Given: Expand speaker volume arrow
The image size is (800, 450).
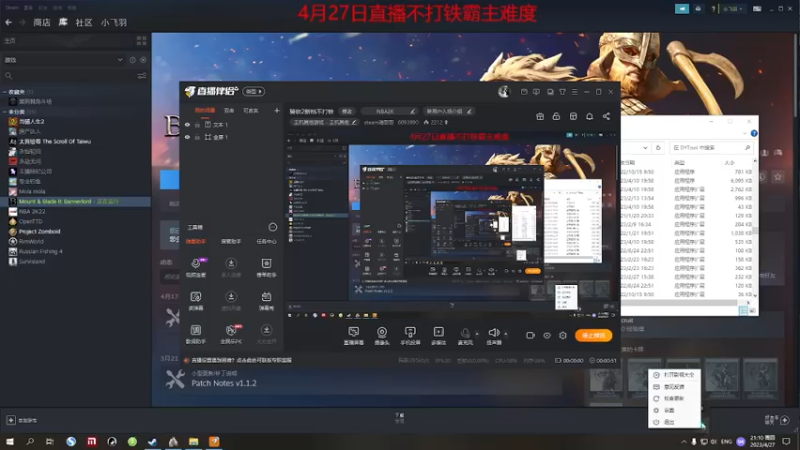Looking at the screenshot, I should click(506, 334).
